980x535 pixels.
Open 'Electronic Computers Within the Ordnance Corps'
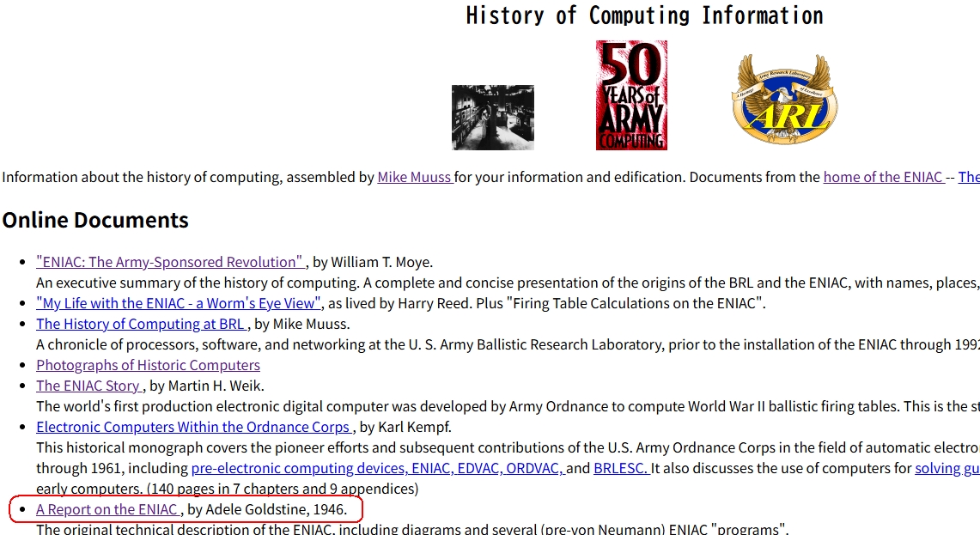tap(193, 427)
